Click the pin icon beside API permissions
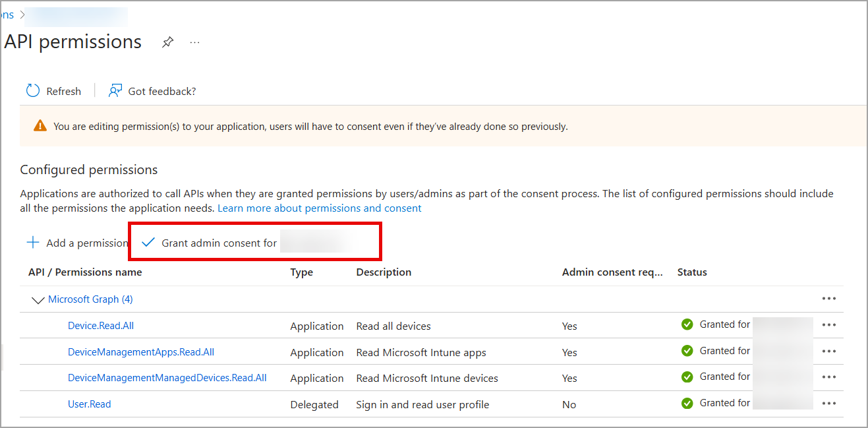 click(x=168, y=42)
